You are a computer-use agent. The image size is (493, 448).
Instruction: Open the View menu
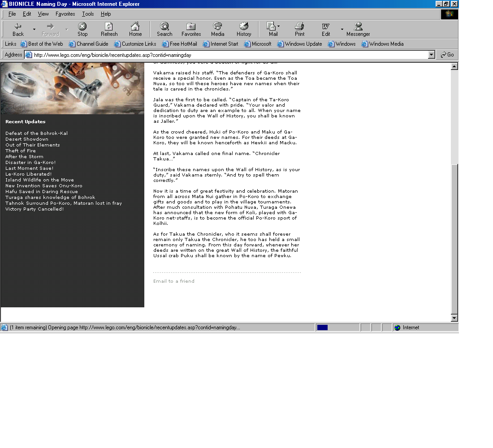pos(43,14)
